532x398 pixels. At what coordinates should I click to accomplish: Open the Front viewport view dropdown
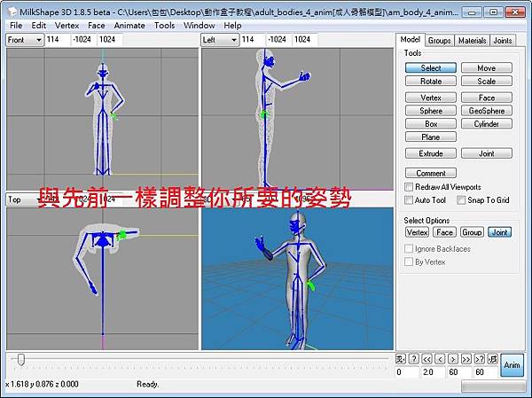pos(25,40)
